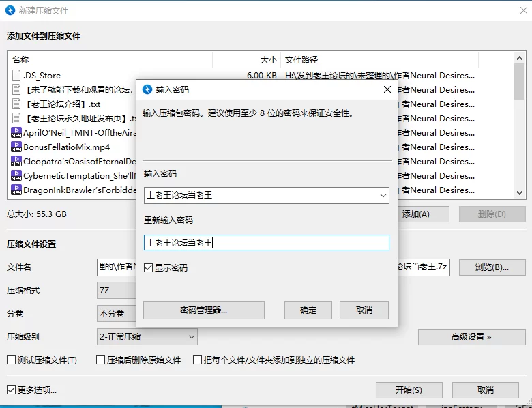532x408 pixels.
Task: Click the 密码管理器... button
Action: pyautogui.click(x=203, y=310)
